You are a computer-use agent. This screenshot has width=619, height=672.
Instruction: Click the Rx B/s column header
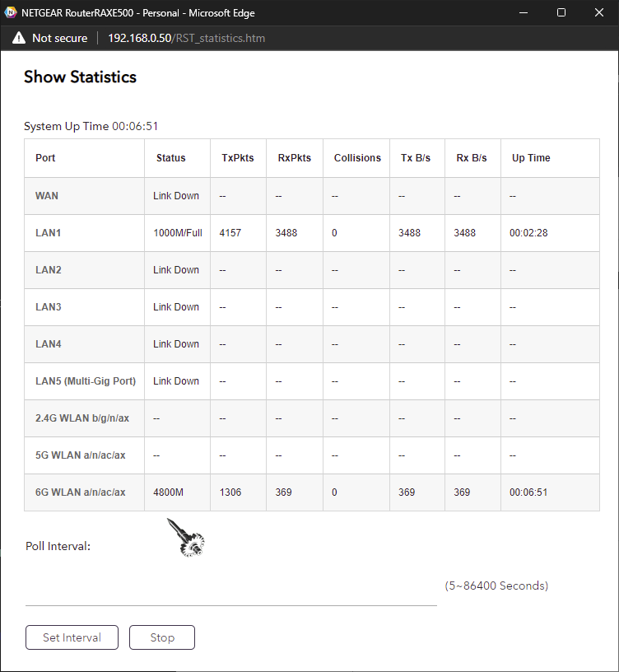472,158
